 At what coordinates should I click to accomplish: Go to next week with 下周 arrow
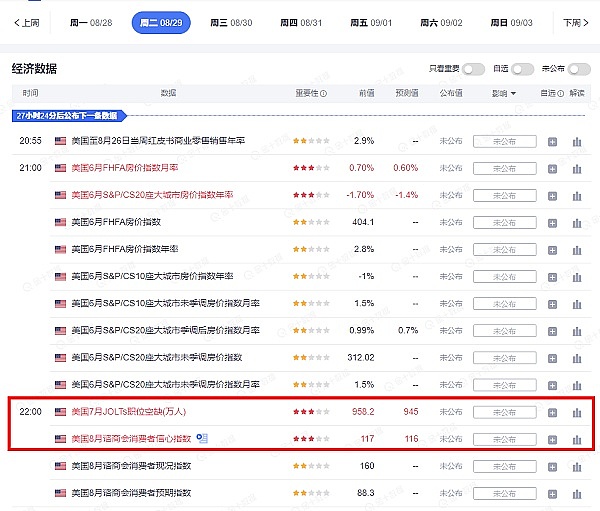(x=574, y=23)
